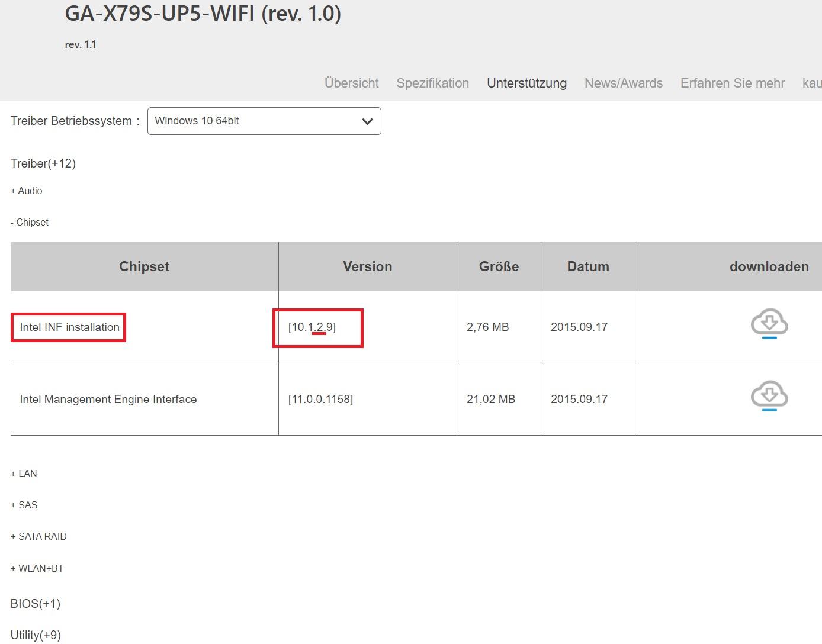Click the 2,76 MB size cell
The image size is (822, 644).
coord(488,327)
